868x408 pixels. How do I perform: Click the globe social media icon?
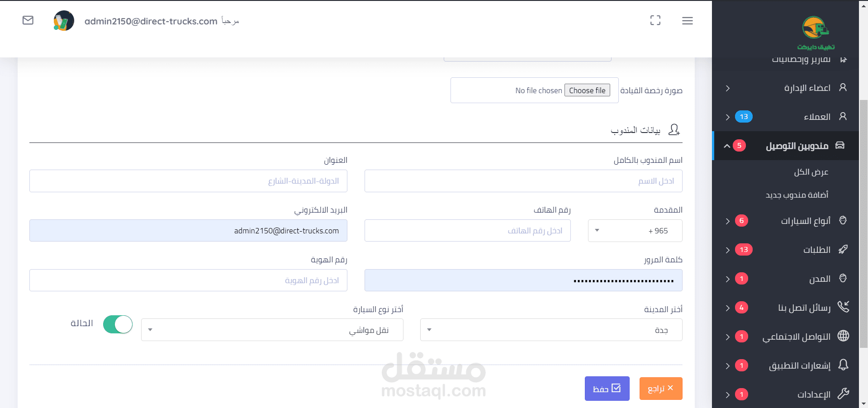(x=843, y=336)
